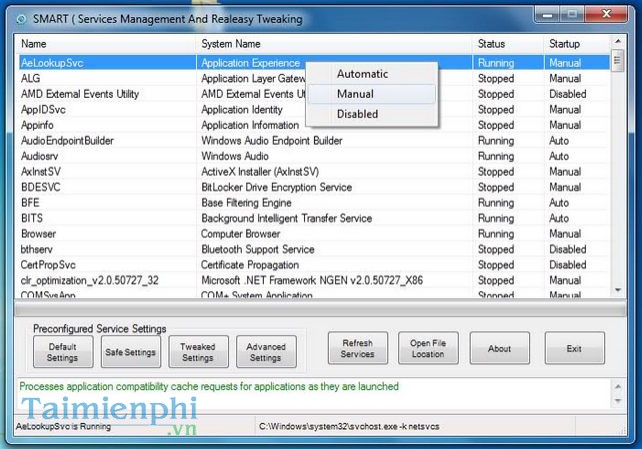Set startup to Disabled in context menu
Viewport: 642px width, 449px height.
[x=357, y=114]
